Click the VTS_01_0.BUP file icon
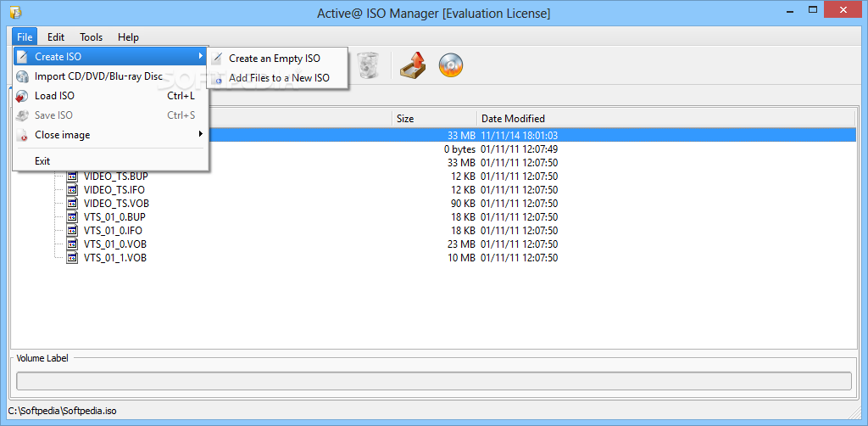This screenshot has height=426, width=868. coord(73,217)
